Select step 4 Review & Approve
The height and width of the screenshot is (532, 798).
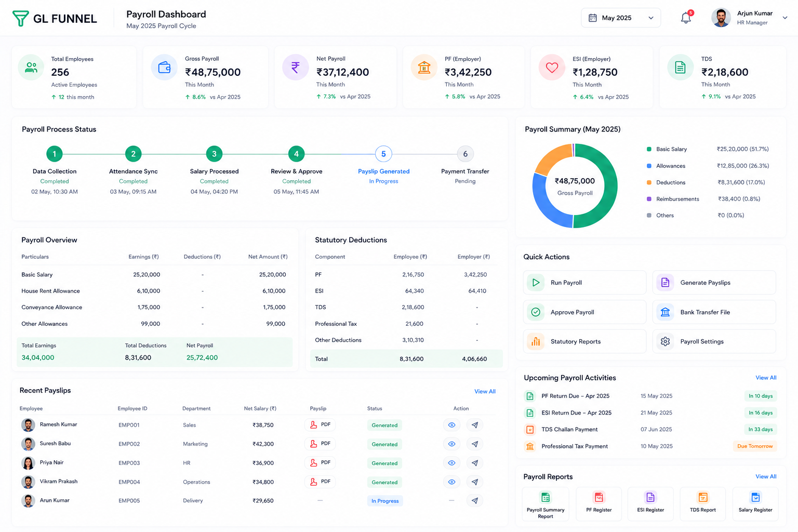click(x=296, y=154)
